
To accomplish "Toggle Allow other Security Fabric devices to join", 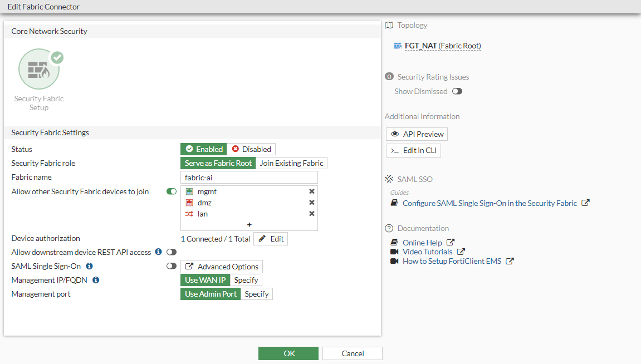I will (172, 191).
